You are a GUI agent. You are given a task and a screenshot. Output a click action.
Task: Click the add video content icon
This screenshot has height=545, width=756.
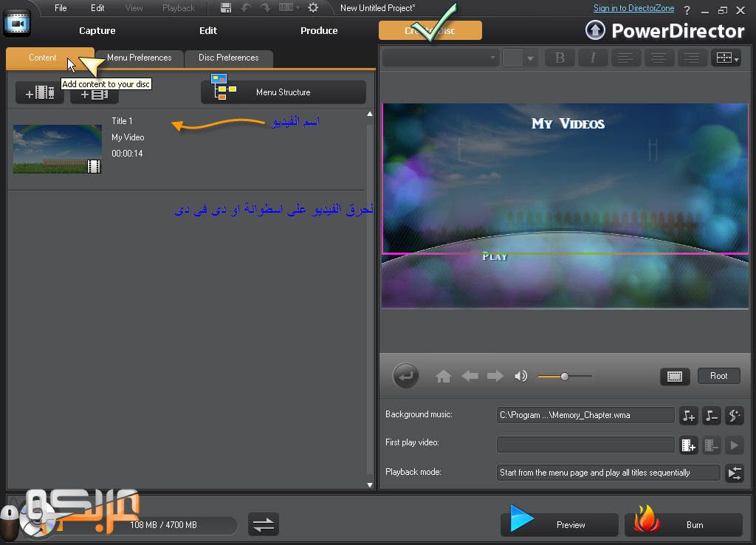(40, 92)
